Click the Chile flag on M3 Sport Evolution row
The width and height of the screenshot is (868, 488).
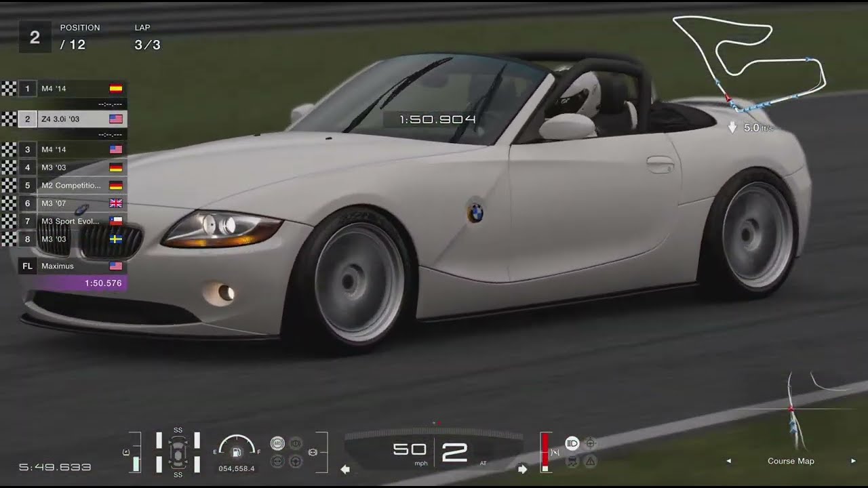click(x=116, y=221)
